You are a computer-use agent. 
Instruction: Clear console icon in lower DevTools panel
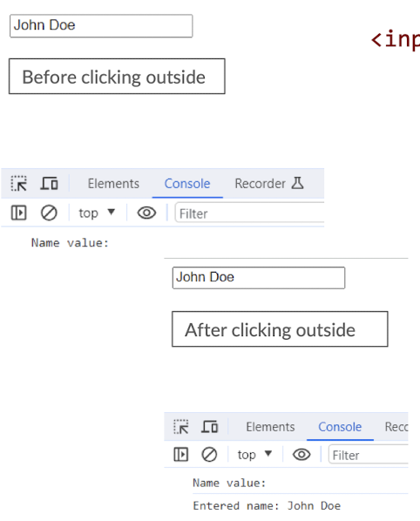tap(209, 454)
